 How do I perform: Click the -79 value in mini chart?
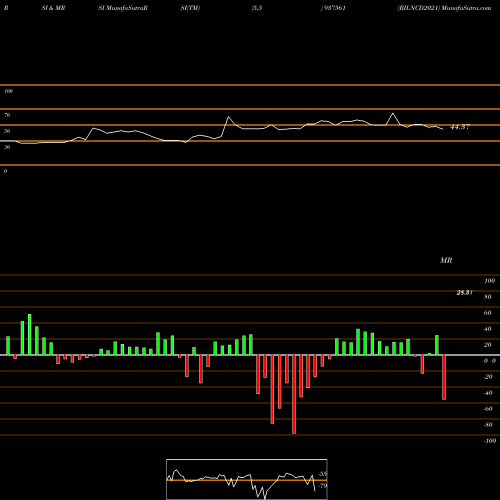323,485
